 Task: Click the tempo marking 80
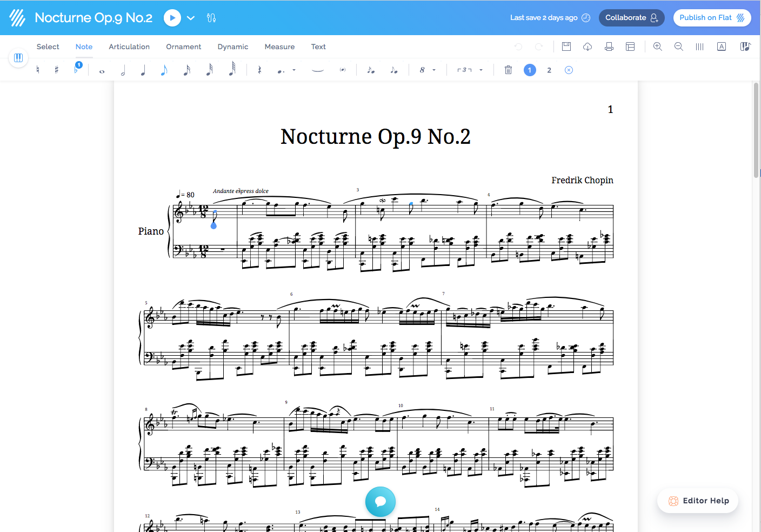(185, 195)
